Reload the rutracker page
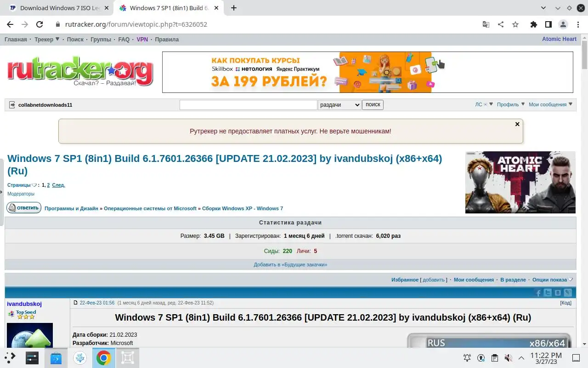Viewport: 588px width, 368px height. pos(40,24)
